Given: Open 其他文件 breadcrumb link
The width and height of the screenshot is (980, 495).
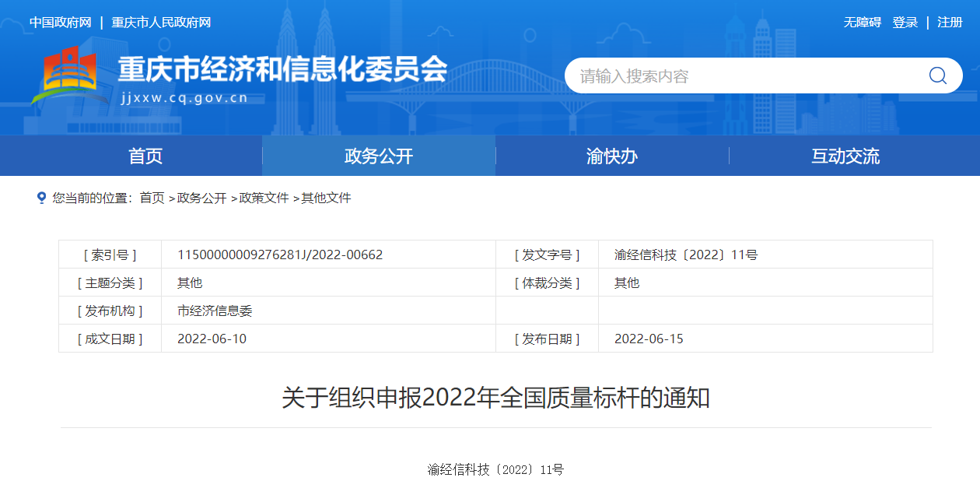Looking at the screenshot, I should pyautogui.click(x=327, y=198).
